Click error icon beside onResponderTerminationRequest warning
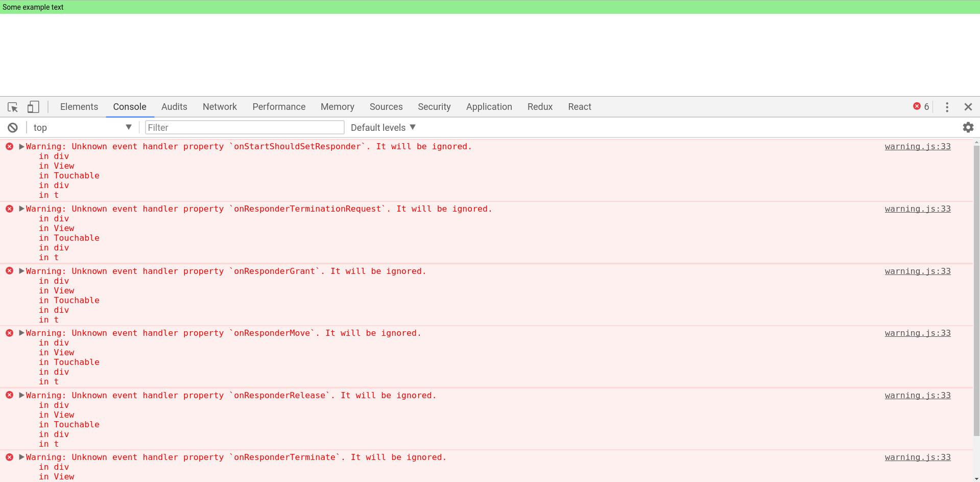The width and height of the screenshot is (980, 482). (10, 209)
